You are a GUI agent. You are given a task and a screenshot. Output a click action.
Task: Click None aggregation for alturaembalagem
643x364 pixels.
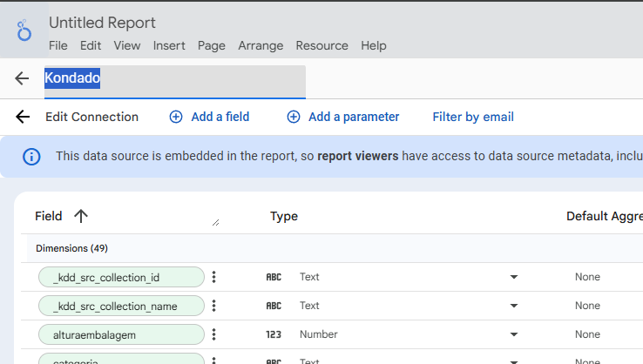pyautogui.click(x=587, y=334)
